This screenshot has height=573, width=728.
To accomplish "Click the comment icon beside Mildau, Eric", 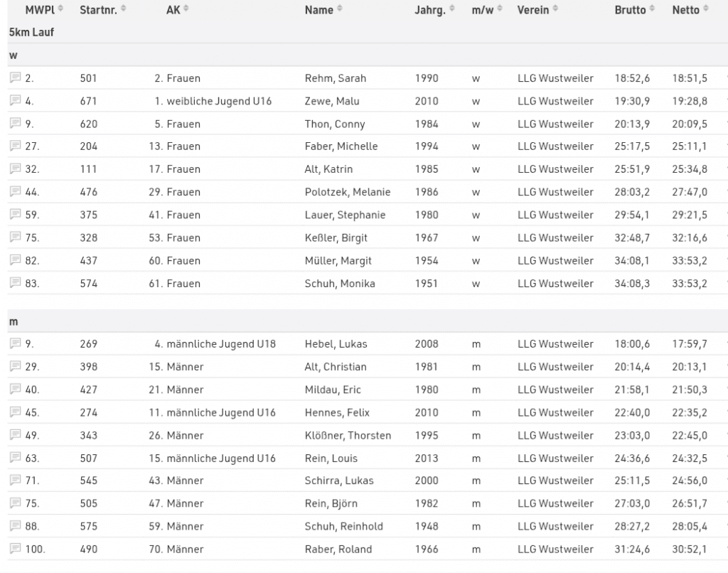I will [x=15, y=390].
